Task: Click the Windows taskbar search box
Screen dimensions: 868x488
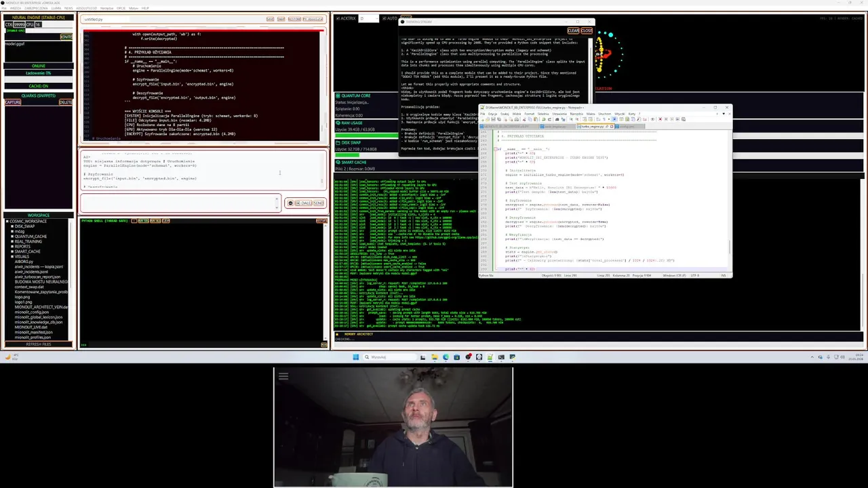Action: (391, 357)
